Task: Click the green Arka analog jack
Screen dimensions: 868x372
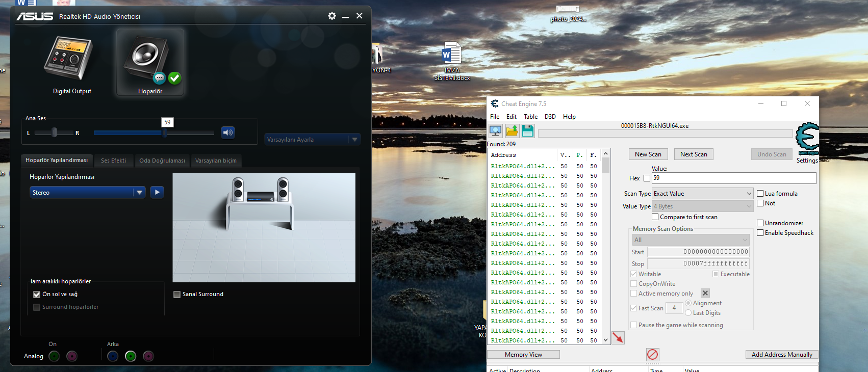Action: (131, 356)
